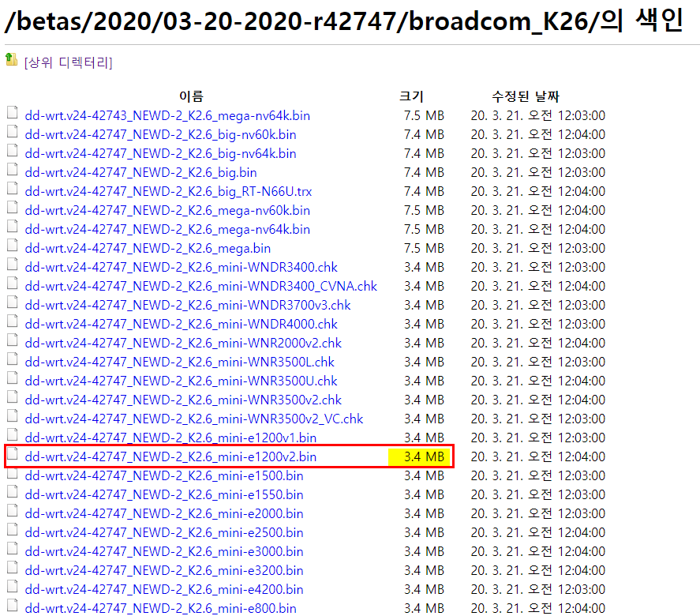Click file icon beside mini-WNDR4000.chk
The height and width of the screenshot is (616, 700).
pos(13,321)
